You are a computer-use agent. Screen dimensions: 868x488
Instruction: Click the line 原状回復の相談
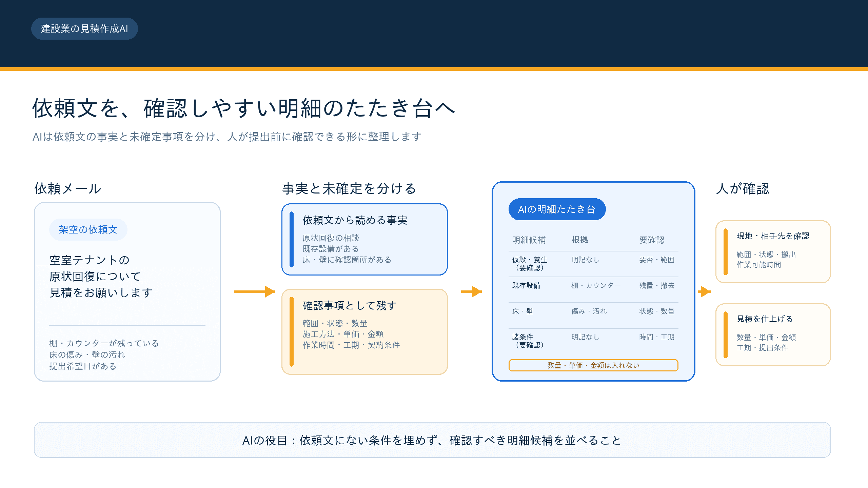(331, 238)
